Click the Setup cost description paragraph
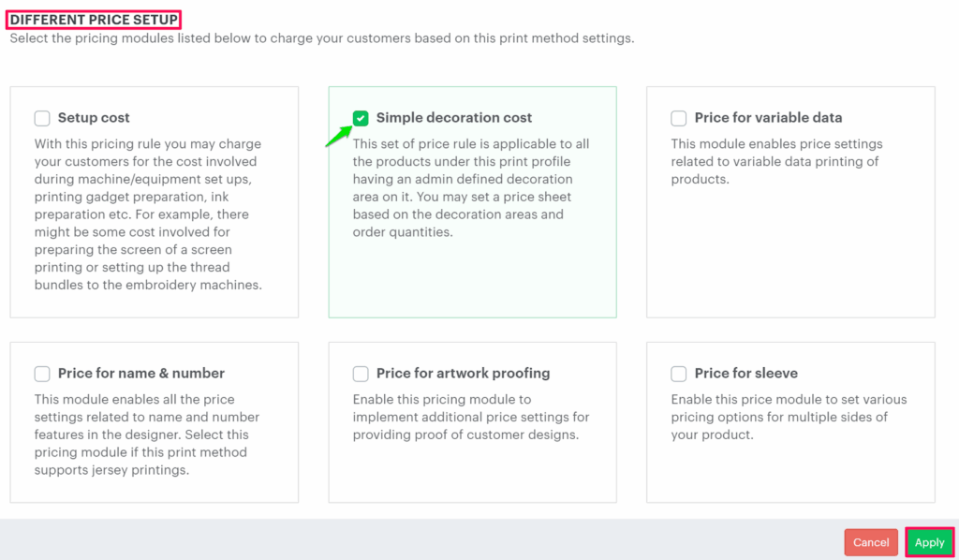This screenshot has height=560, width=959. (148, 214)
